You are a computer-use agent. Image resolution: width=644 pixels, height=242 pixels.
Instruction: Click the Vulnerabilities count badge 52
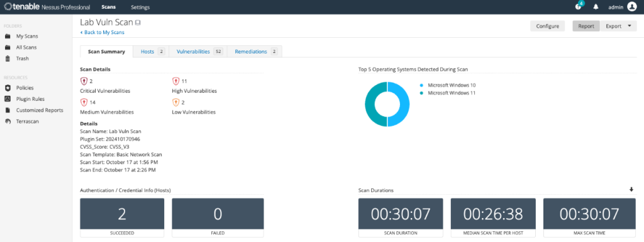pyautogui.click(x=218, y=52)
